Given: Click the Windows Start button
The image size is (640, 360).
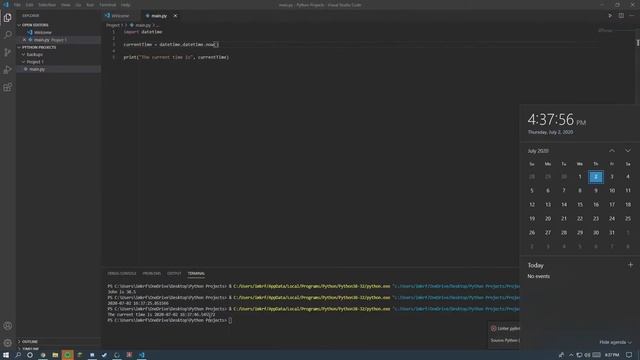Looking at the screenshot, I should pos(6,355).
